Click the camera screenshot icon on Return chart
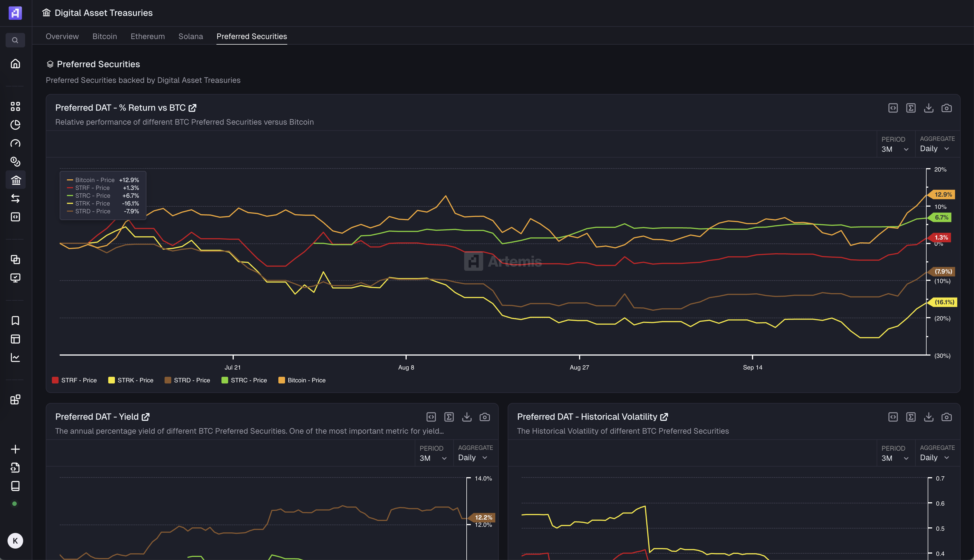The height and width of the screenshot is (560, 974). click(946, 108)
